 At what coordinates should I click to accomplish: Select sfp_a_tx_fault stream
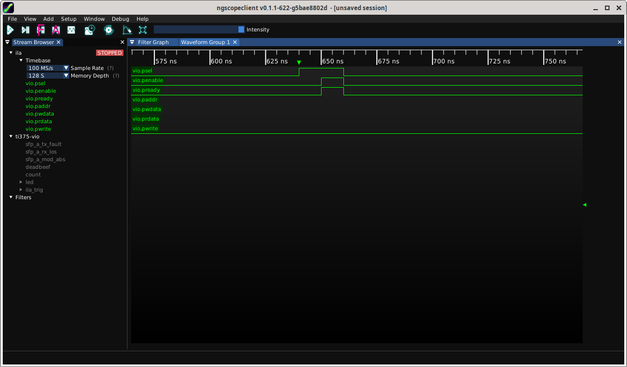tap(44, 144)
